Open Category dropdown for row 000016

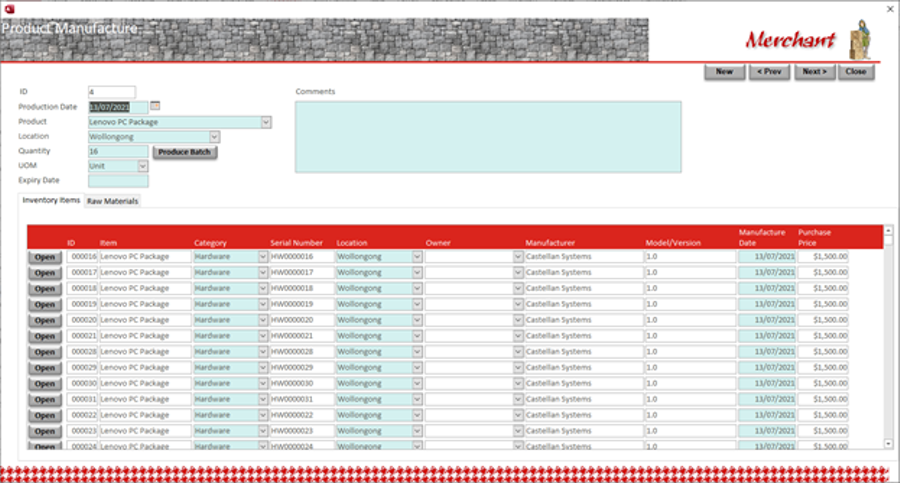click(x=263, y=257)
